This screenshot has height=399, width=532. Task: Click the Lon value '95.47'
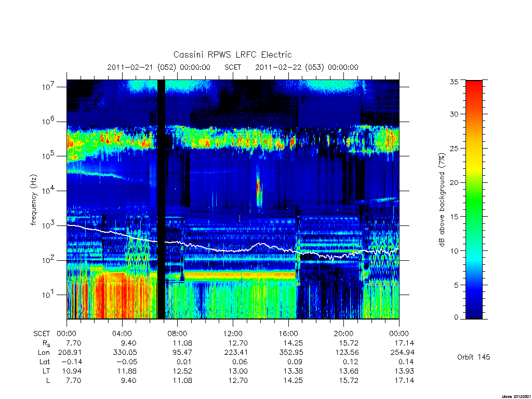click(x=182, y=353)
